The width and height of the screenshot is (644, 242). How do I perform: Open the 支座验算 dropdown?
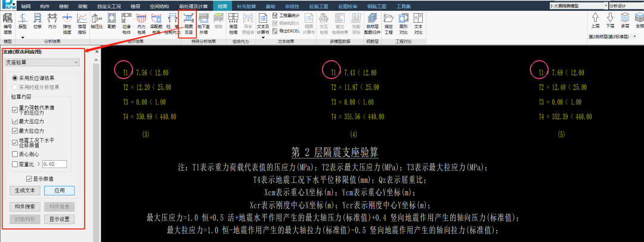click(42, 62)
